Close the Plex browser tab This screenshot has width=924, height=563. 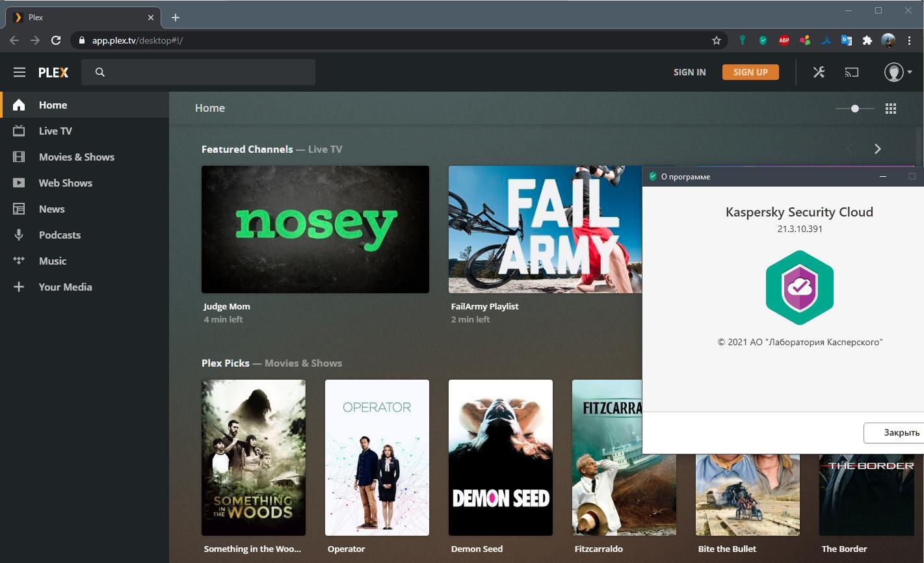pos(151,18)
